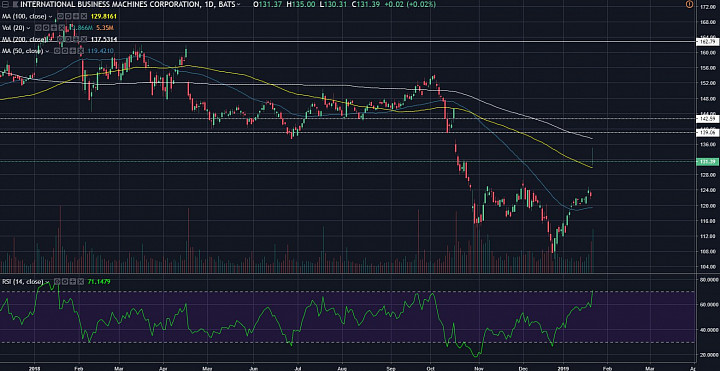
Task: Open format settings for RSI (14, close)
Action: coord(65,281)
